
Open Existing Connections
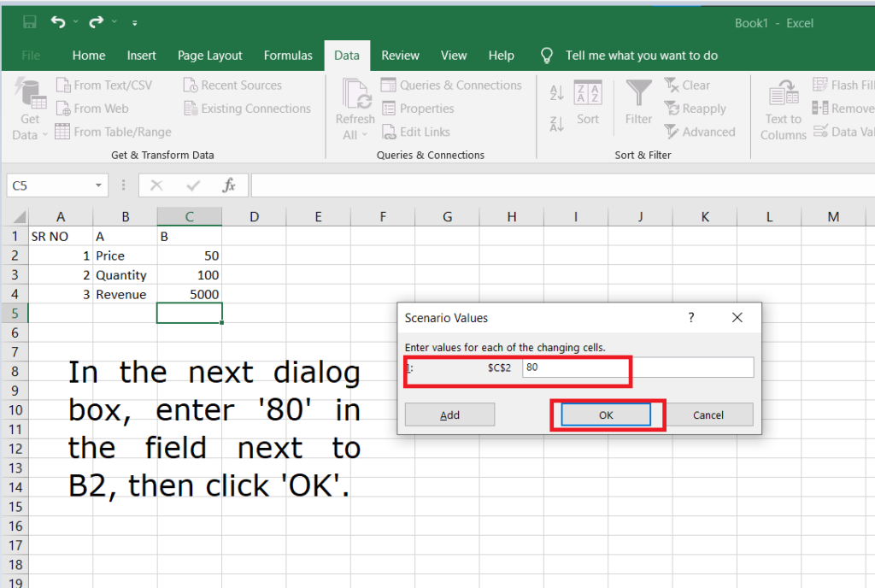[x=247, y=109]
